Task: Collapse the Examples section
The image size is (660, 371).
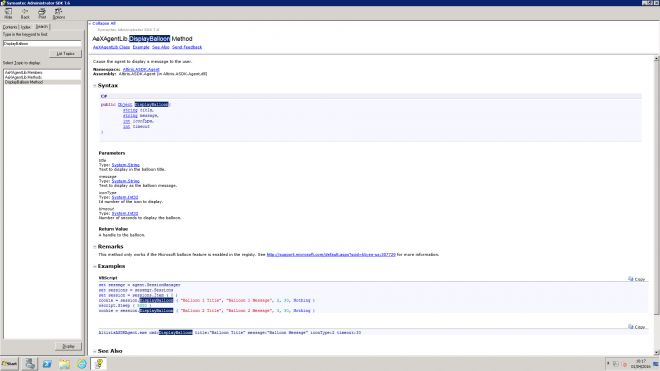Action: click(x=95, y=267)
